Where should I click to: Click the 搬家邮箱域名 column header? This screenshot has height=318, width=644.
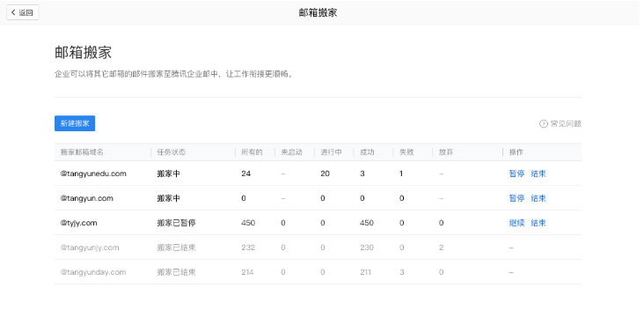(82, 152)
